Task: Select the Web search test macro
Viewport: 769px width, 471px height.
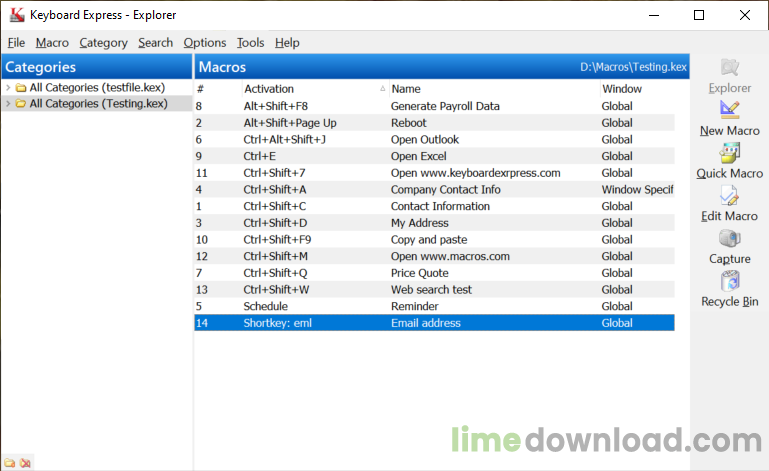Action: (435, 289)
